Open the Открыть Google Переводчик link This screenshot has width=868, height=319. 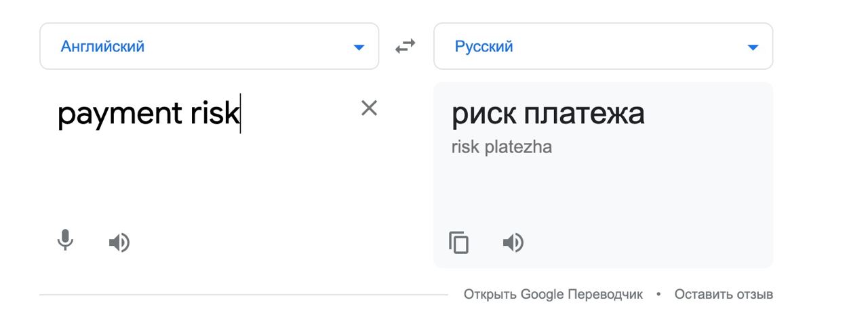point(553,295)
